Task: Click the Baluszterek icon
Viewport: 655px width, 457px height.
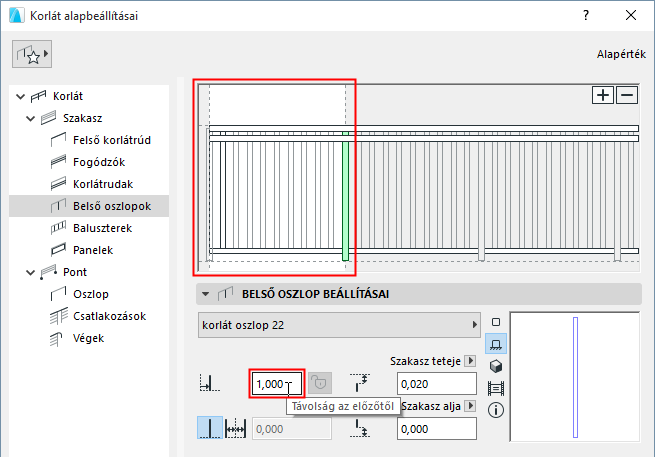Action: click(x=58, y=228)
